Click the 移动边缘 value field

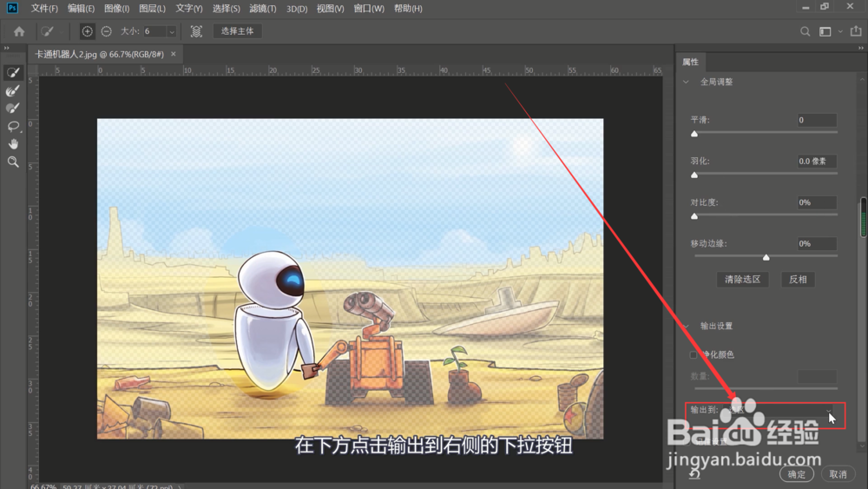coord(817,244)
